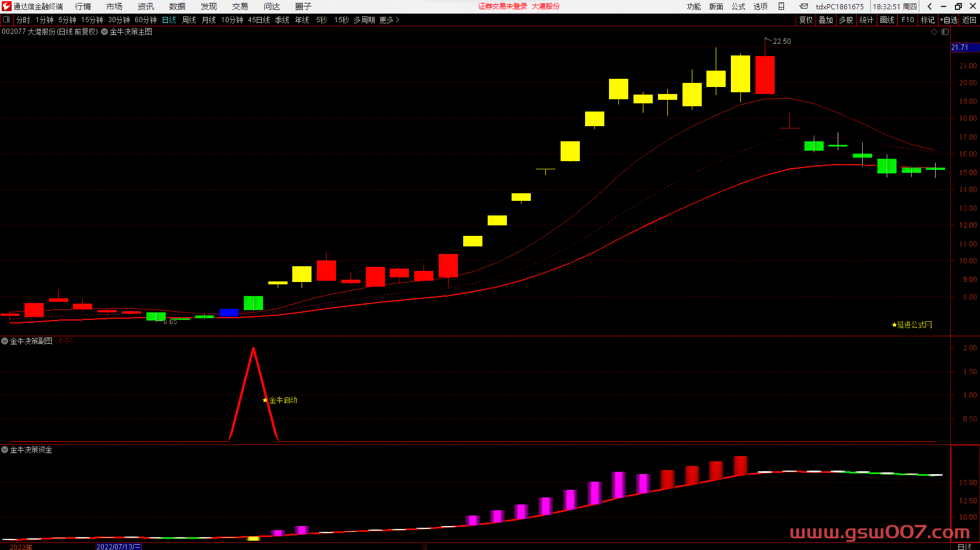The image size is (980, 550).
Task: Click the 统计 button
Action: coord(867,20)
